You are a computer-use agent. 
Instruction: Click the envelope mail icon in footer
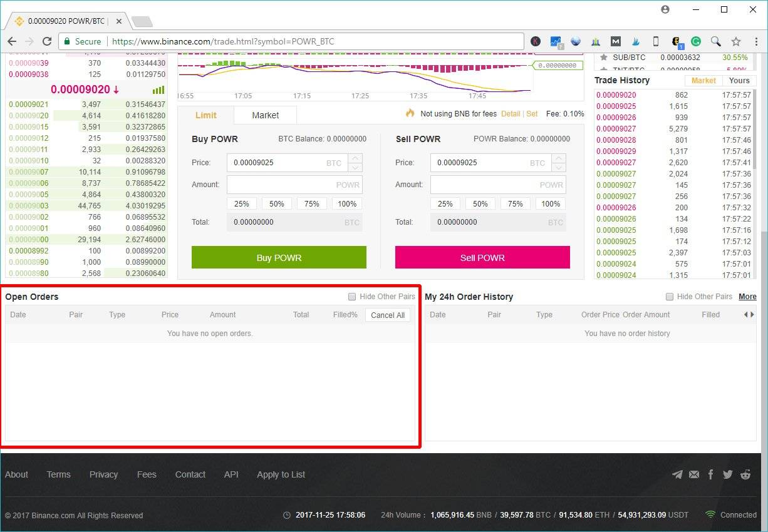[694, 474]
